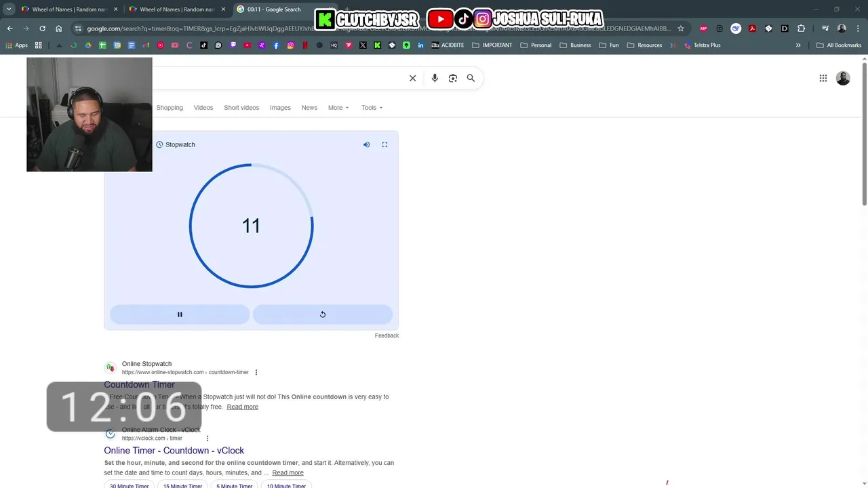Expand the Business bookmarks folder
This screenshot has width=868, height=488.
[575, 45]
